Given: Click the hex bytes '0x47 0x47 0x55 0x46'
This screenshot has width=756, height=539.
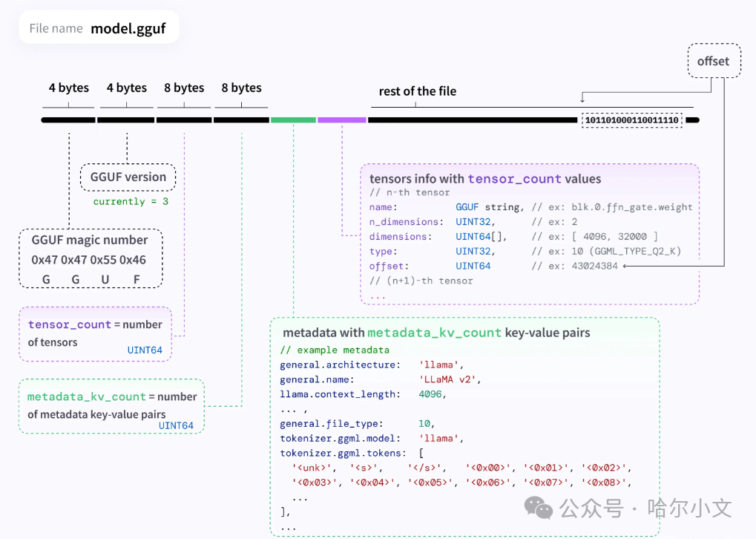Looking at the screenshot, I should pos(89,260).
